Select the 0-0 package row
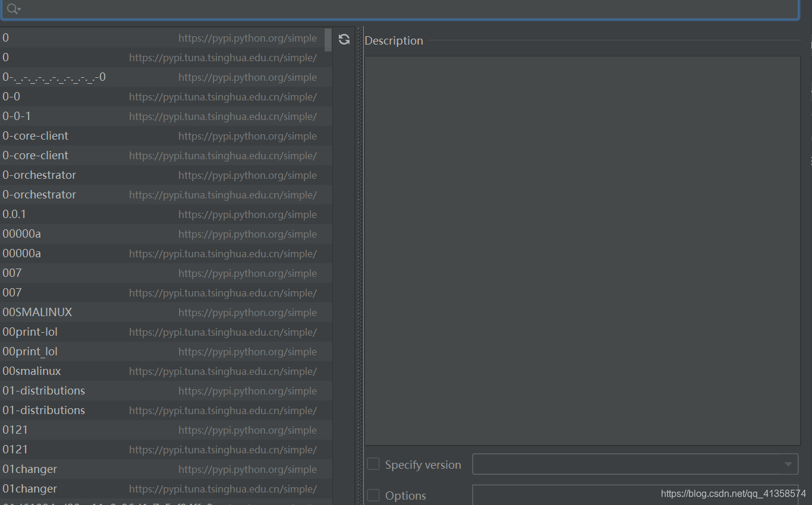This screenshot has width=812, height=505. (x=166, y=97)
